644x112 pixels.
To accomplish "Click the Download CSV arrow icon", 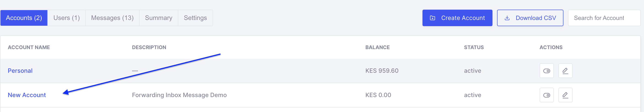I will click(507, 18).
